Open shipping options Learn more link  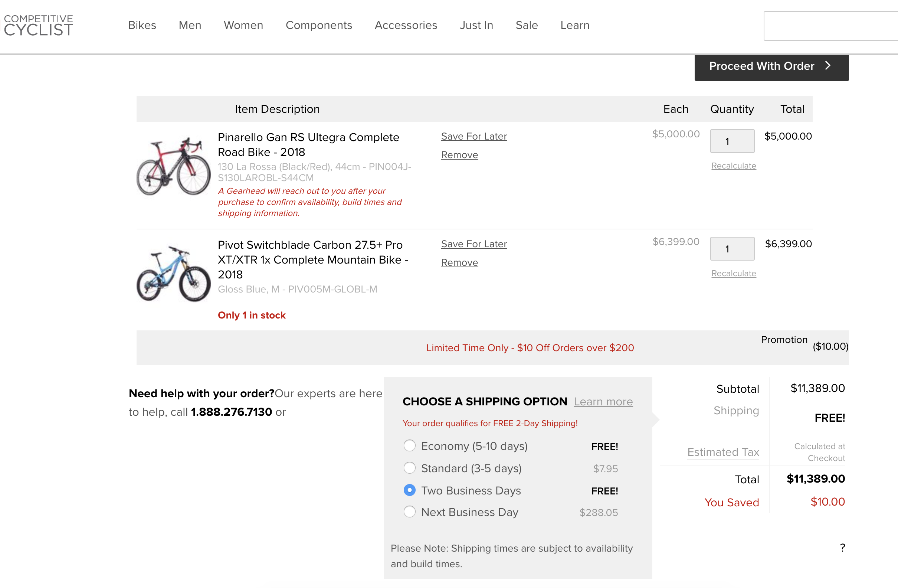tap(603, 402)
